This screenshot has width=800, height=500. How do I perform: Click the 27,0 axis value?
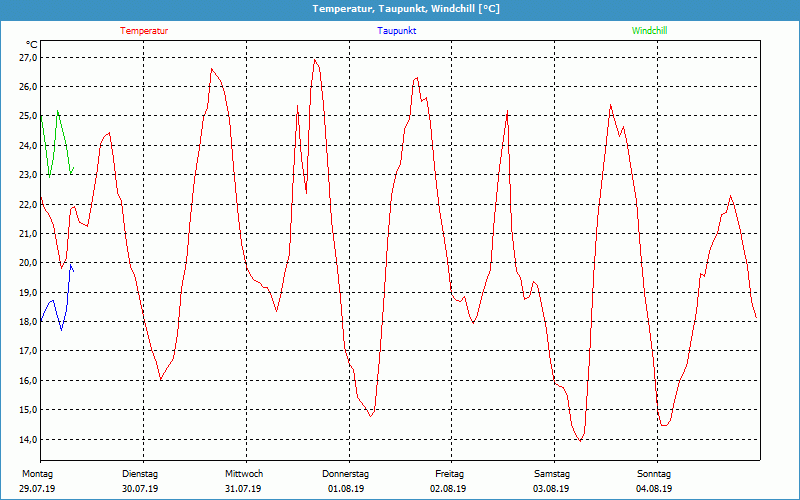coord(29,58)
